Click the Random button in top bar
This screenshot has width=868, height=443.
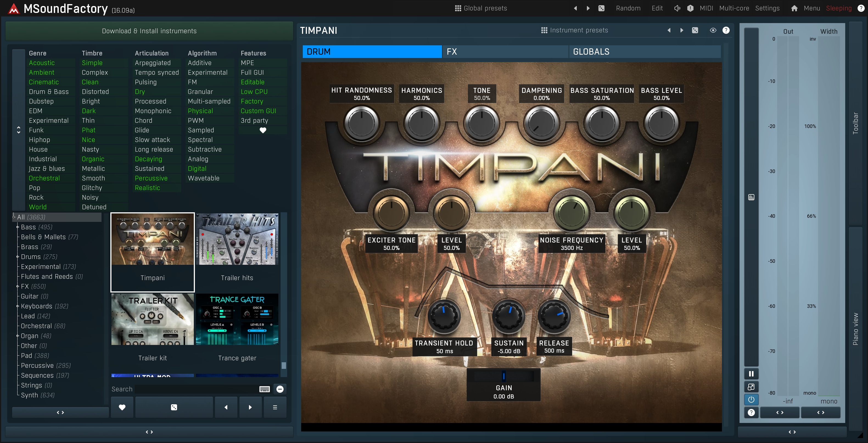[x=628, y=8]
